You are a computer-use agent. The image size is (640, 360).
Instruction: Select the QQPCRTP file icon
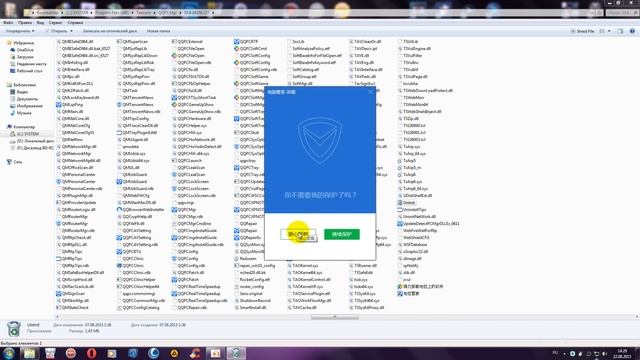coord(237,42)
